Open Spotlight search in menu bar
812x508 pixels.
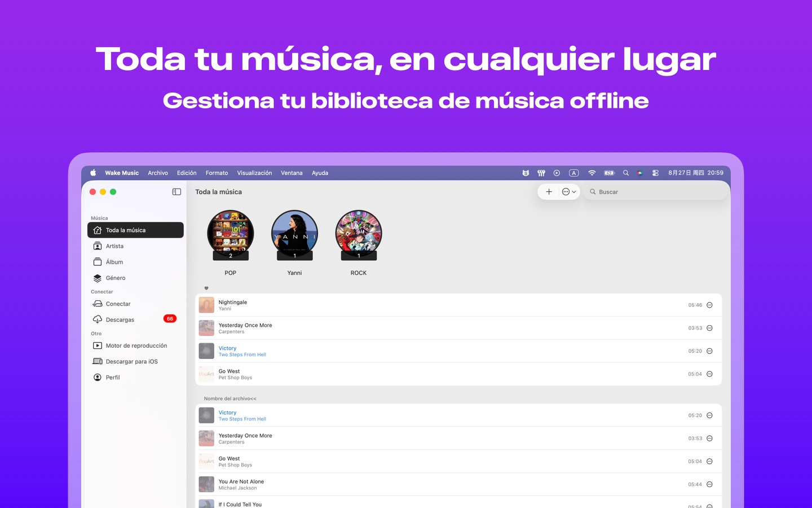pyautogui.click(x=625, y=173)
